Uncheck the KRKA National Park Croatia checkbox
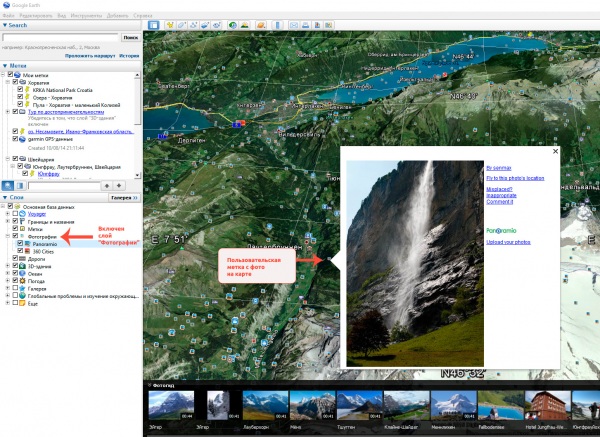The height and width of the screenshot is (437, 600). 20,89
